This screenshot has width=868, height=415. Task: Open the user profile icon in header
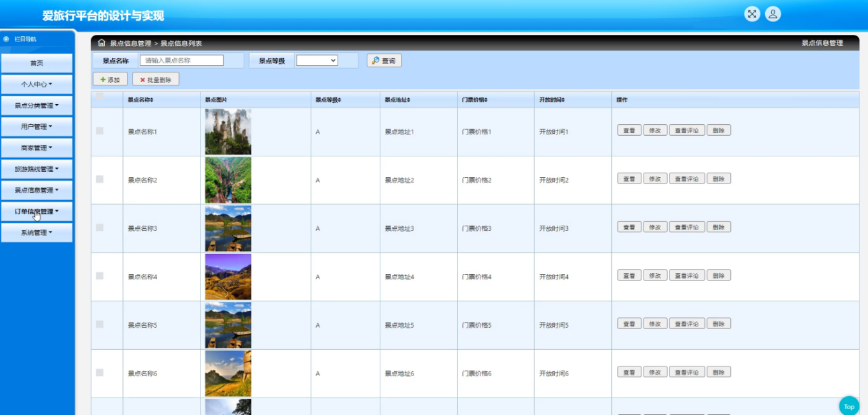[x=773, y=14]
